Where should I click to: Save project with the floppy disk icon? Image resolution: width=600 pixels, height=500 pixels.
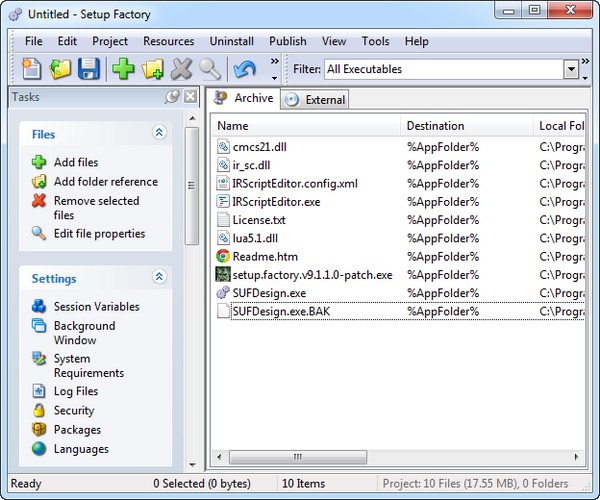pyautogui.click(x=89, y=69)
